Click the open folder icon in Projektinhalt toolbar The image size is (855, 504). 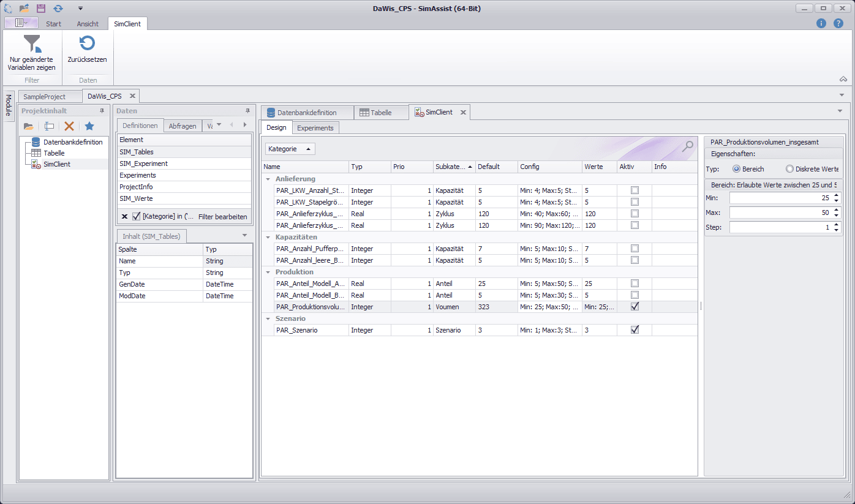pyautogui.click(x=29, y=126)
